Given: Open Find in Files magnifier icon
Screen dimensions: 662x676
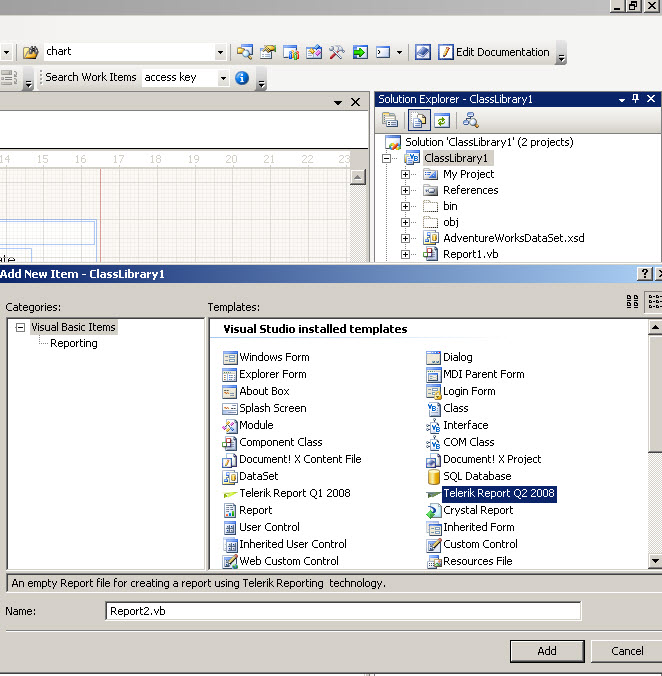Looking at the screenshot, I should 245,52.
